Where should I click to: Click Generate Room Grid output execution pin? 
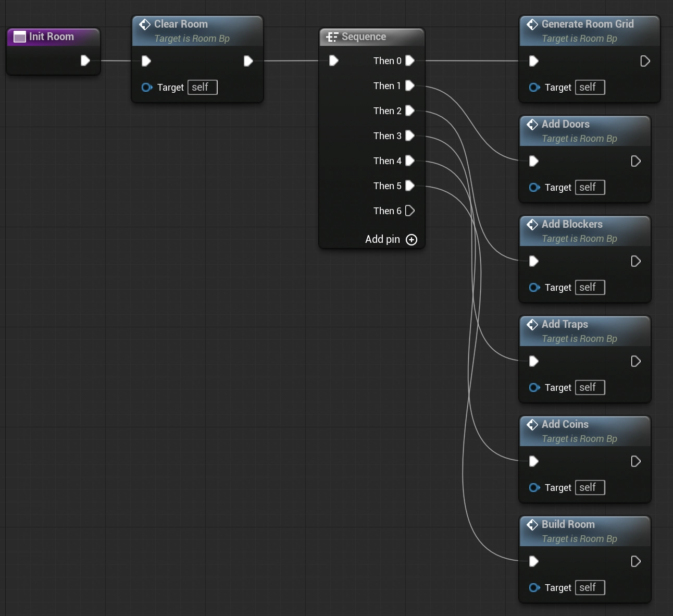[645, 61]
